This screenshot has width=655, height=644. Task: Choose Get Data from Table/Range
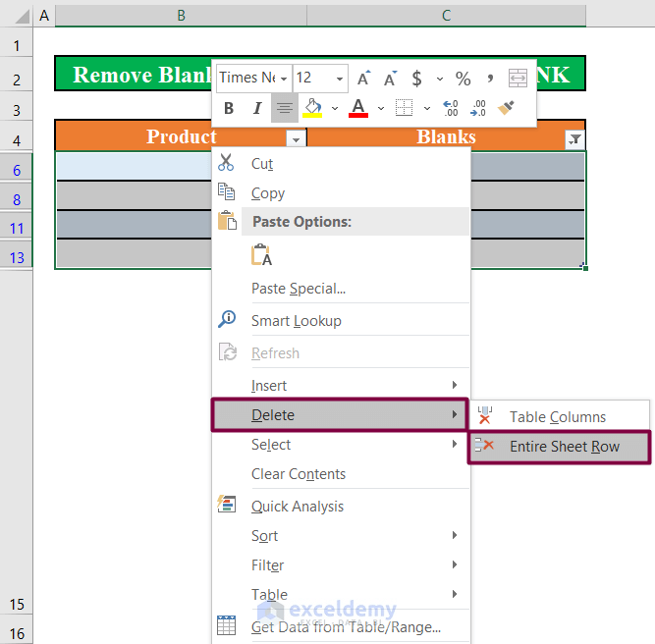[341, 627]
